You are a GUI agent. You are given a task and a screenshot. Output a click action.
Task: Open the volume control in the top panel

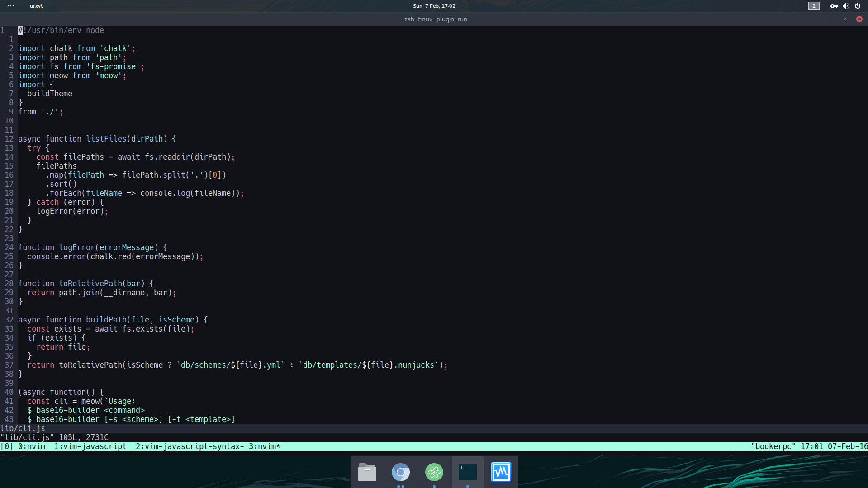tap(845, 6)
